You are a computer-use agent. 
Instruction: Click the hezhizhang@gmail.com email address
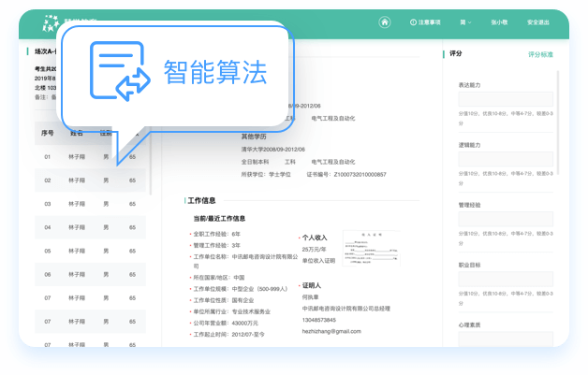(x=331, y=331)
